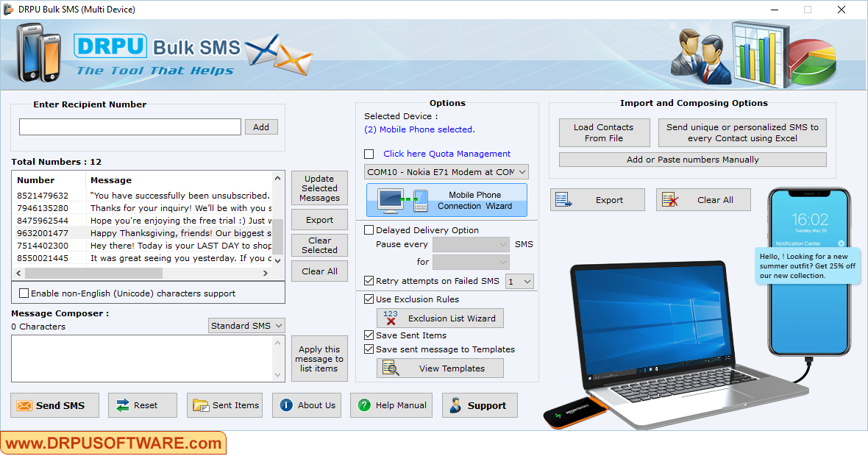
Task: Click the Number column header
Action: pos(49,180)
